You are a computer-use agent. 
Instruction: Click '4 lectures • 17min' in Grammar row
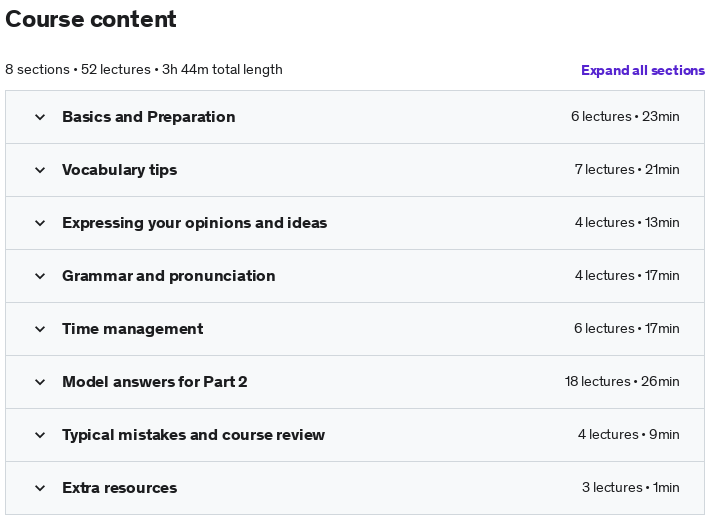(x=627, y=276)
